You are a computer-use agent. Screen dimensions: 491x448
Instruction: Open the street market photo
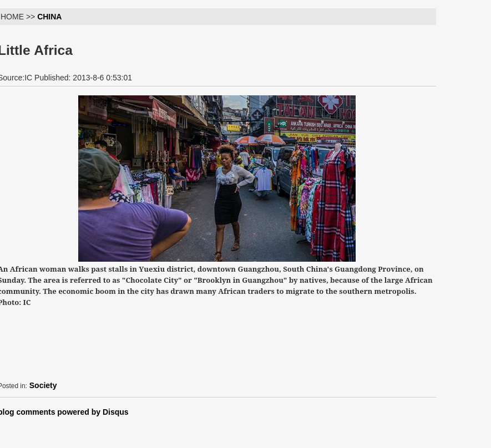click(217, 179)
